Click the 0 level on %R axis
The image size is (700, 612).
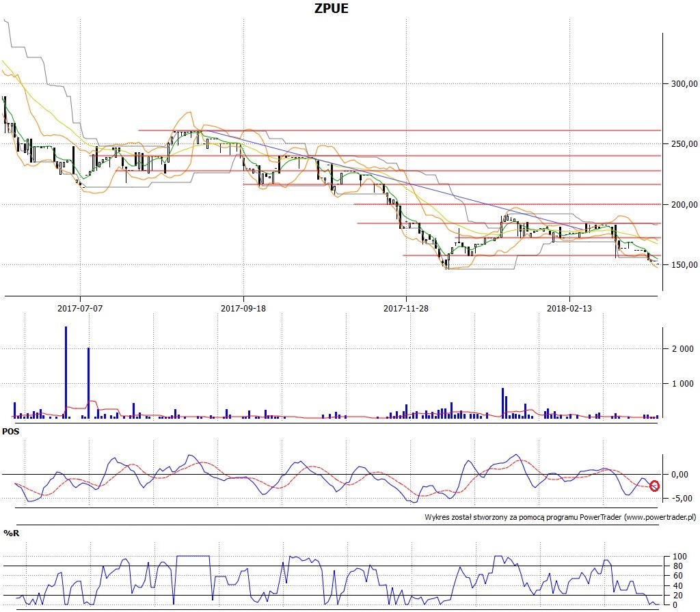coord(675,605)
